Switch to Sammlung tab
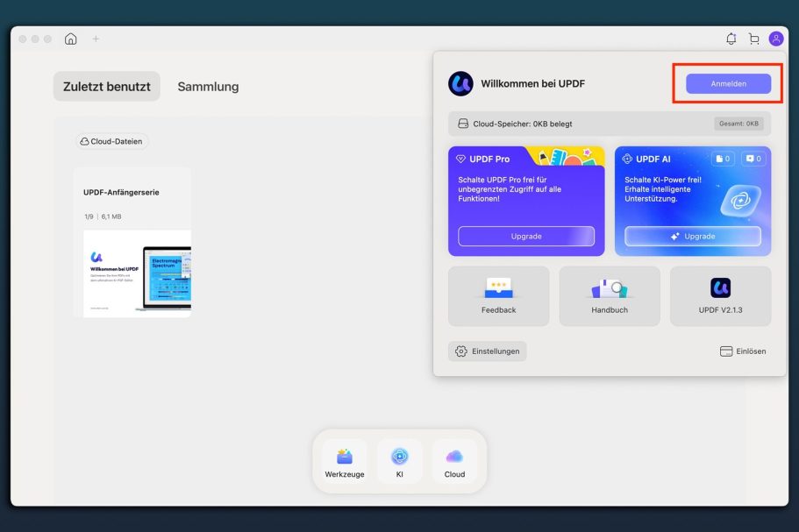Screen dimensions: 799x532 point(208,87)
